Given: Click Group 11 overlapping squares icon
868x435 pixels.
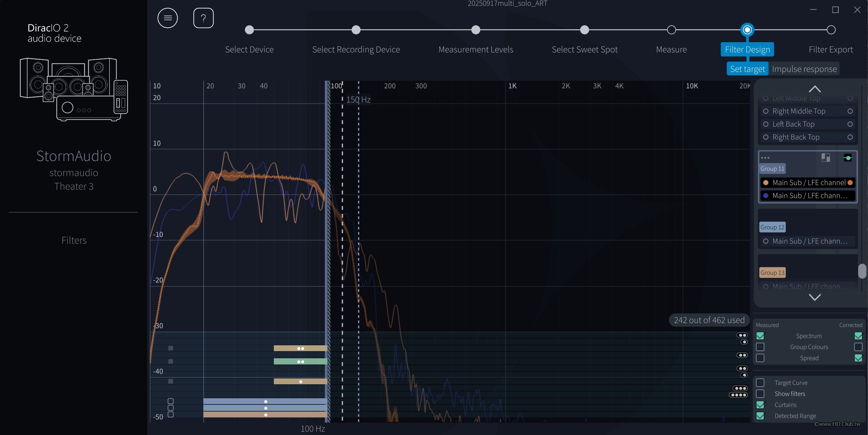Looking at the screenshot, I should (x=825, y=157).
